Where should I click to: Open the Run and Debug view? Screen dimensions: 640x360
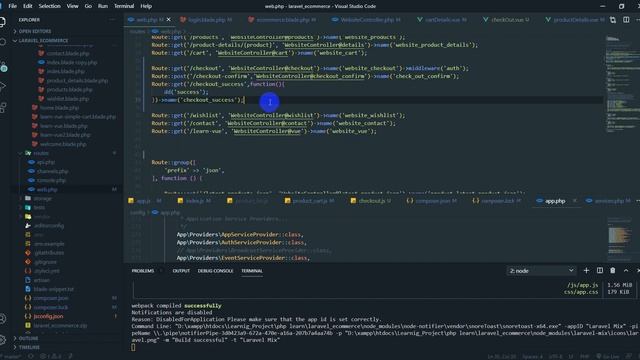[x=2, y=86]
